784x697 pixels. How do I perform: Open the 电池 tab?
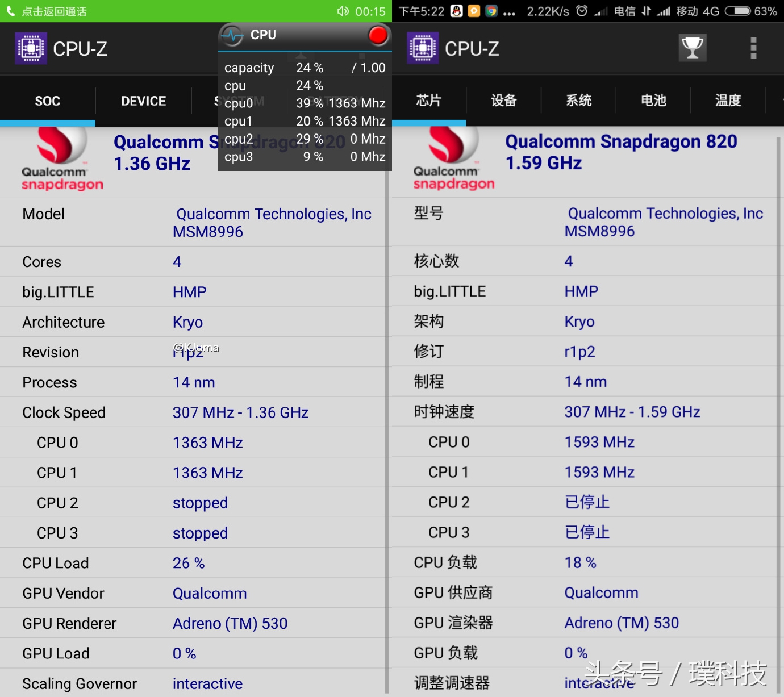[x=653, y=101]
